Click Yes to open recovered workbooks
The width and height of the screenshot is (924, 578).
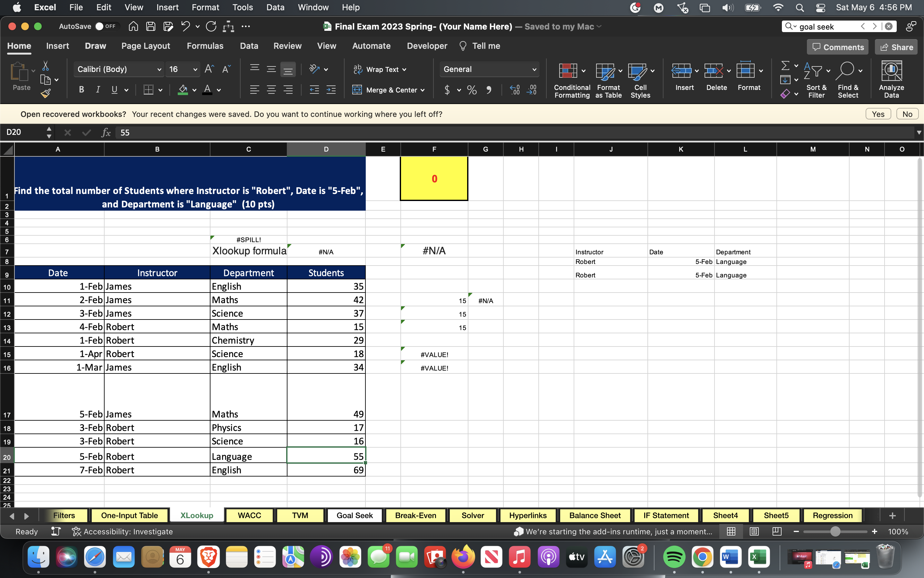878,114
